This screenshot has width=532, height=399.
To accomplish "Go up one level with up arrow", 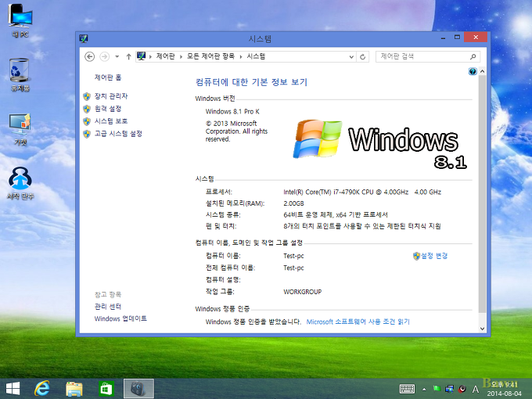I will pos(128,56).
